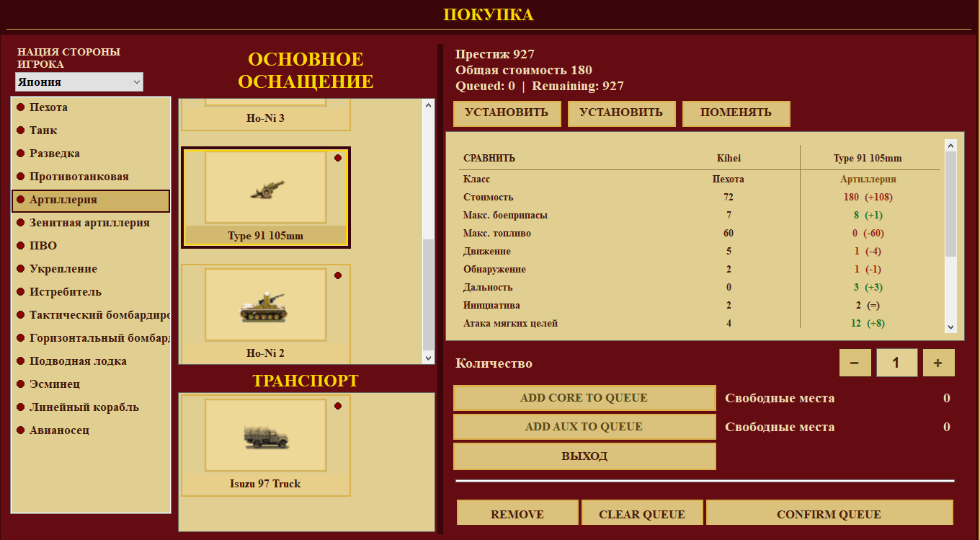Click the ПОМЕНЯТЬ button
This screenshot has width=980, height=540.
(x=736, y=113)
